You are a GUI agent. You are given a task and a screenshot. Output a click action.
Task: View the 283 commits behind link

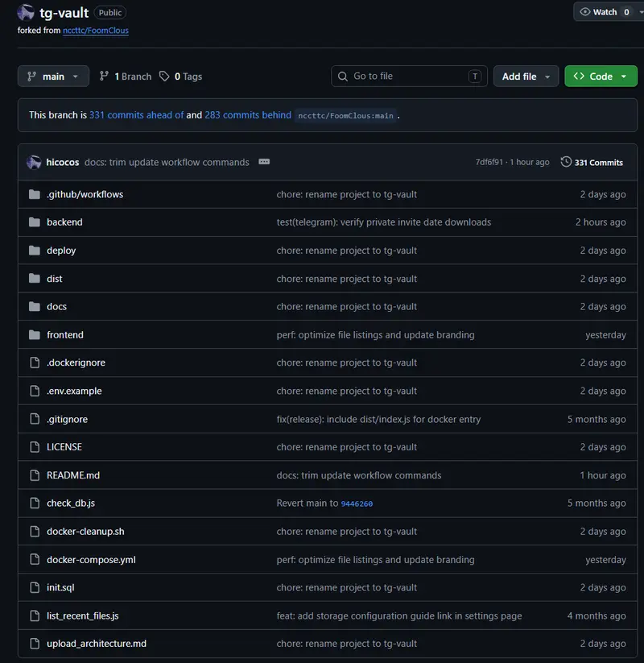coord(248,115)
